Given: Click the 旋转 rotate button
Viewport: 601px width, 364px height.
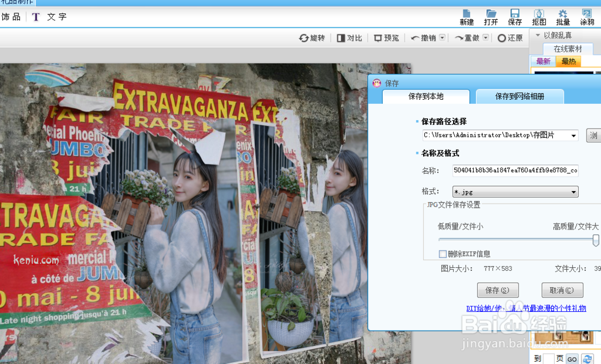Looking at the screenshot, I should [x=312, y=38].
